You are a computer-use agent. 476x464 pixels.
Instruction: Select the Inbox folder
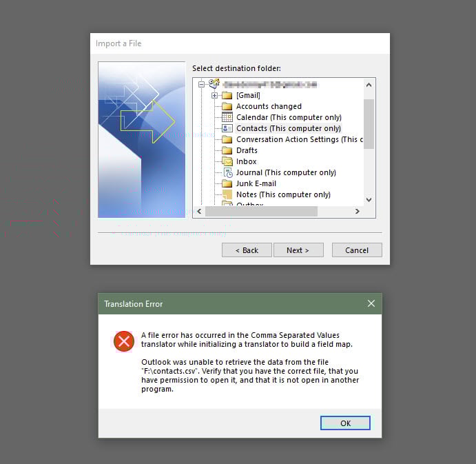(x=246, y=161)
